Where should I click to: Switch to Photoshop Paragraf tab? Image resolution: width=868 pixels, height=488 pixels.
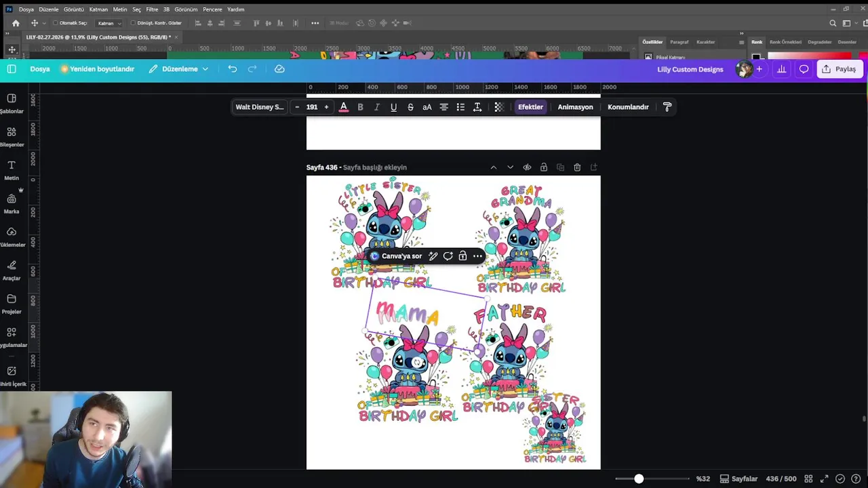[x=679, y=42]
